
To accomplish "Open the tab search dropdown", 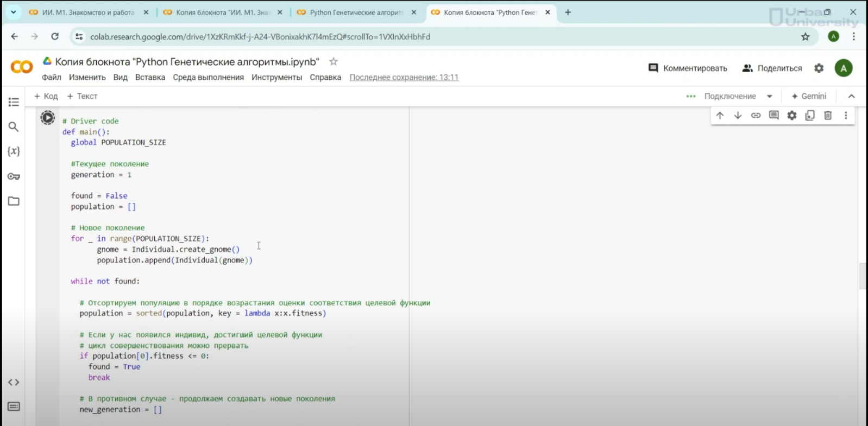I will coord(13,12).
